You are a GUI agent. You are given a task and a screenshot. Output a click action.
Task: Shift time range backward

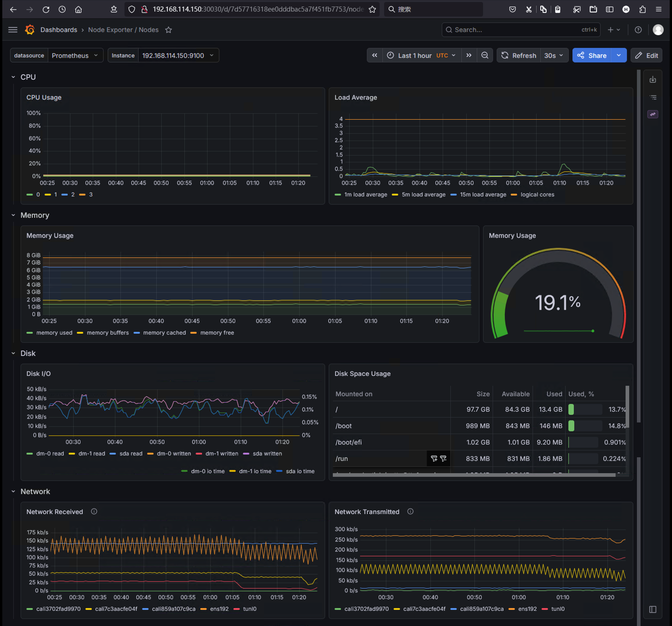point(375,56)
